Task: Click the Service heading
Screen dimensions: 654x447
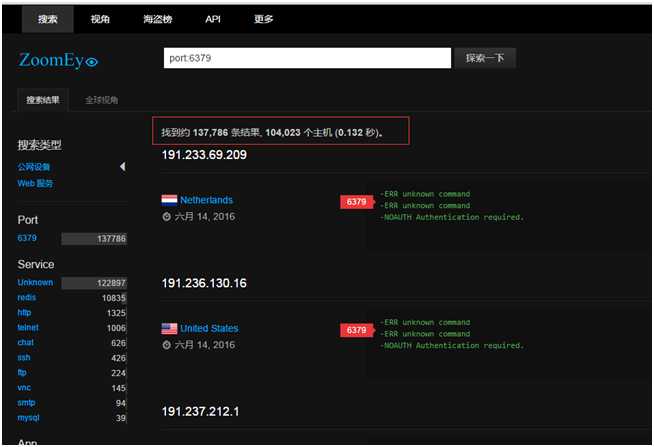Action: click(36, 264)
